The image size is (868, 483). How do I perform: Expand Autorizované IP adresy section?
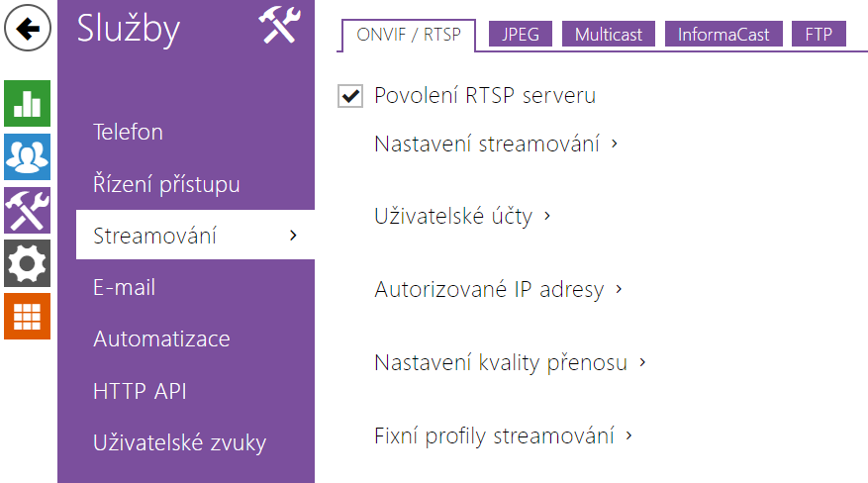498,289
